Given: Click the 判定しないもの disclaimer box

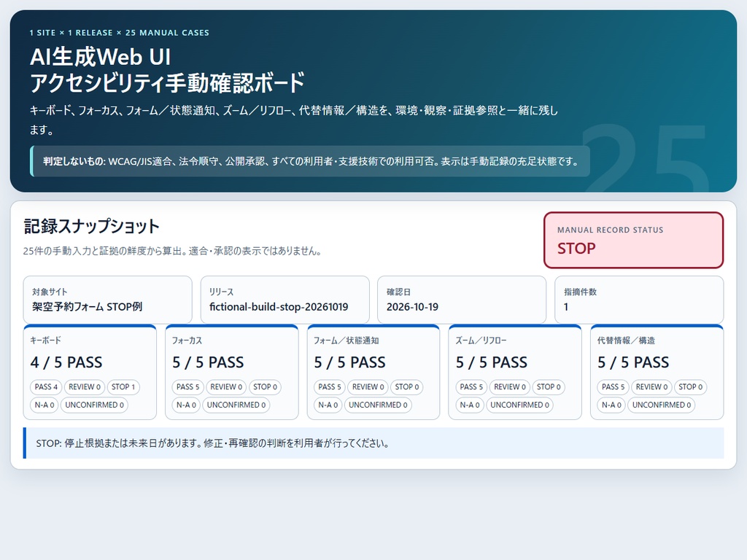Looking at the screenshot, I should pyautogui.click(x=310, y=161).
